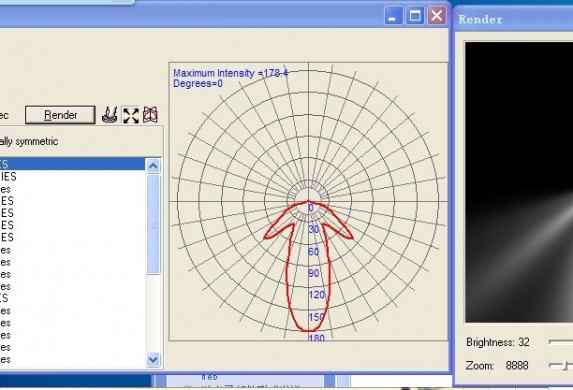Click the file list scroll-up arrow

(153, 166)
